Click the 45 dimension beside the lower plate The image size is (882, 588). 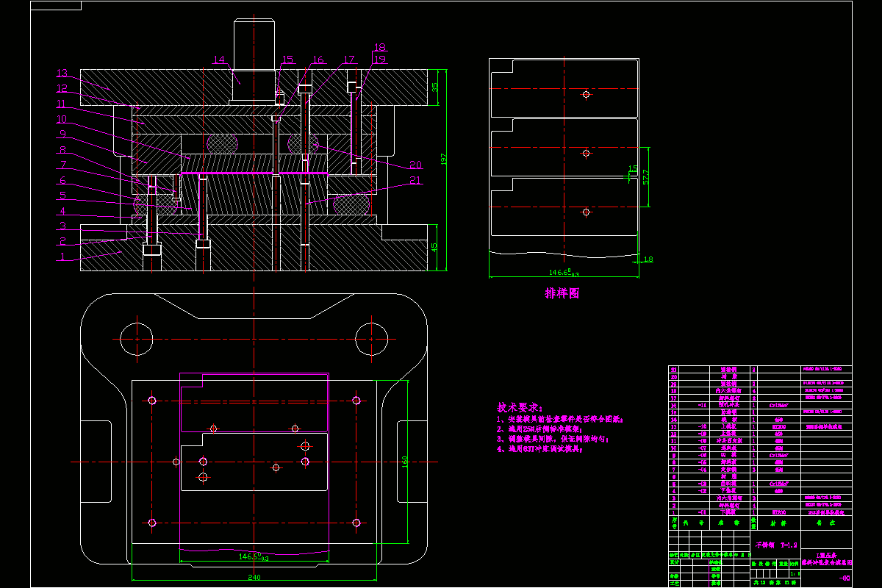434,248
